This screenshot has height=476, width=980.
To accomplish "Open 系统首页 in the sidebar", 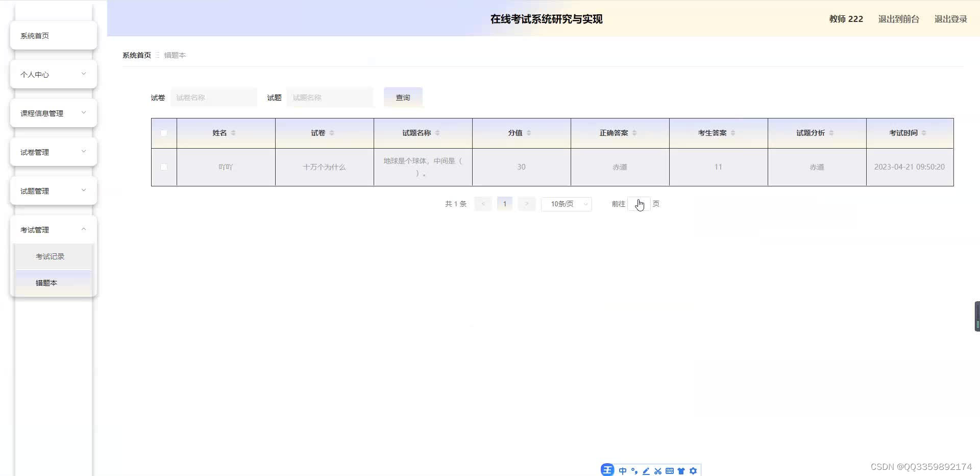I will pos(54,36).
